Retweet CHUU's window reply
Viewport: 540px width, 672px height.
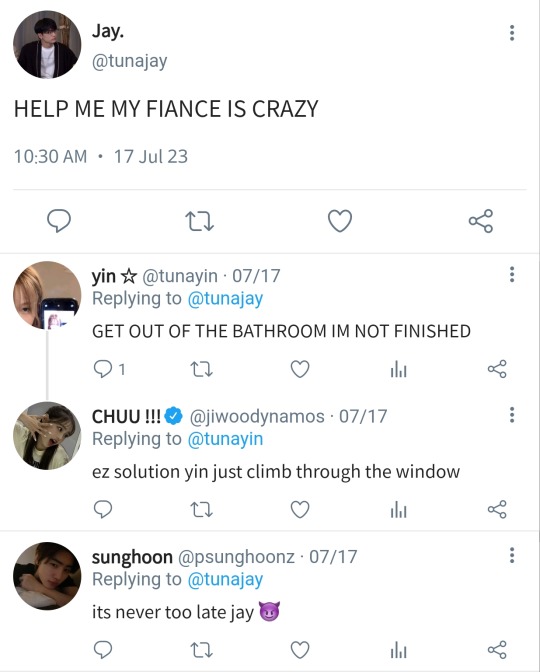[x=201, y=510]
